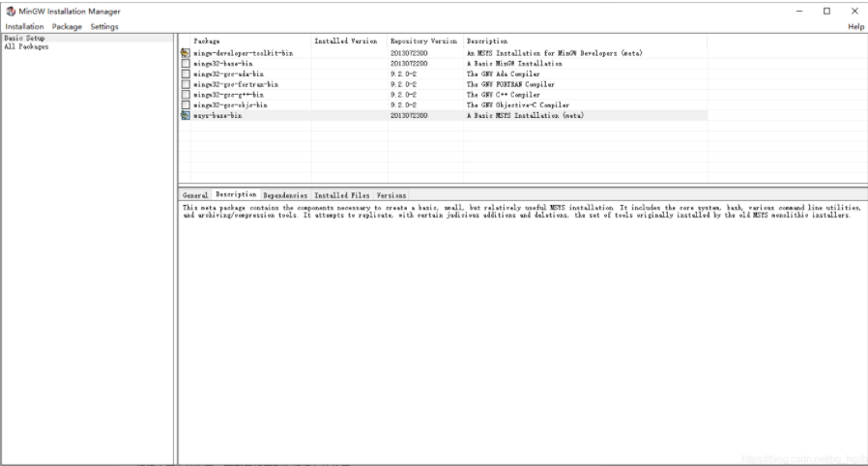This screenshot has width=868, height=466.
Task: Click the MinGW Installation Manager title icon
Action: pos(11,11)
